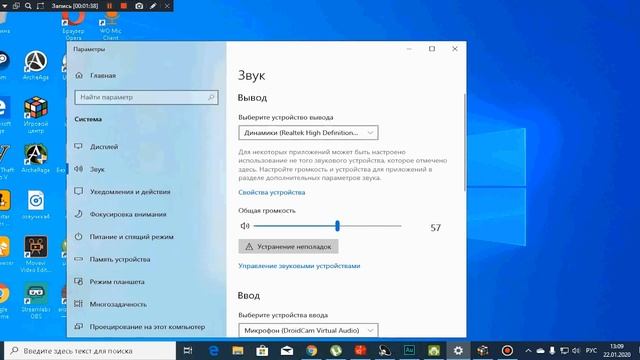This screenshot has width=640, height=360.
Task: Click the red record button taskbar icon
Action: [x=507, y=351]
